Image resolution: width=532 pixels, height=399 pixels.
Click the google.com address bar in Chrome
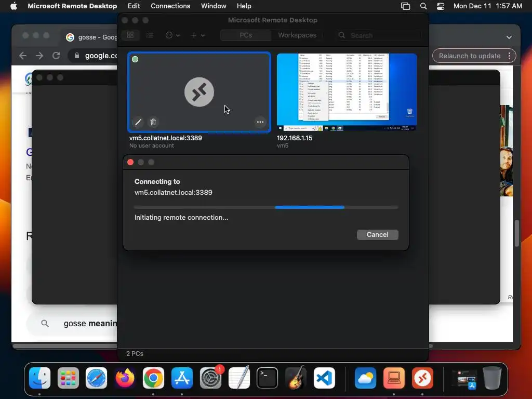92,56
